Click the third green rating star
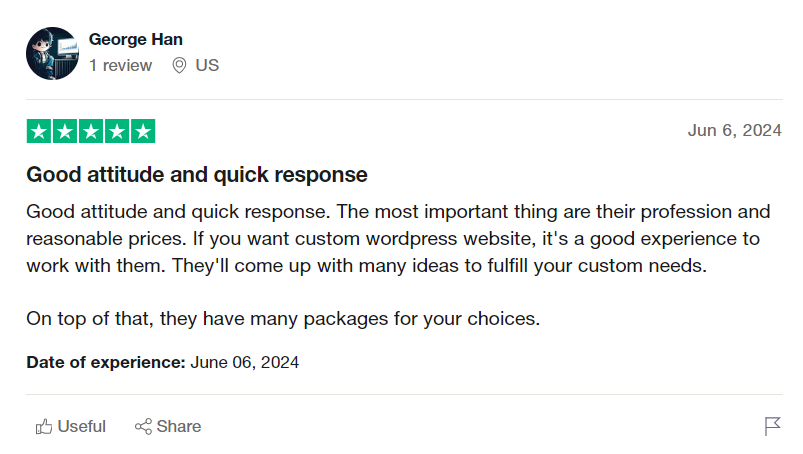803x454 pixels. click(x=91, y=131)
